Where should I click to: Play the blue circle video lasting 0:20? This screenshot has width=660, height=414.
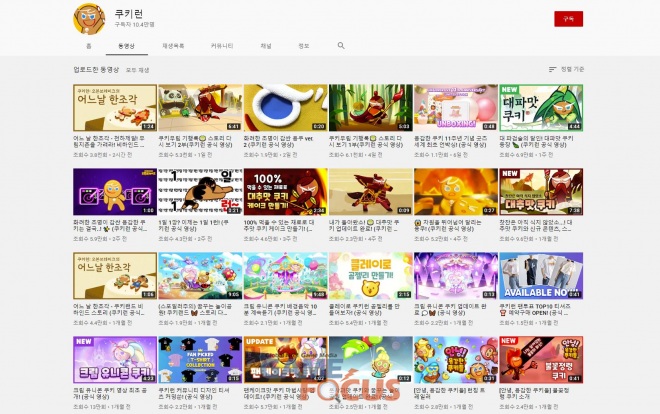285,108
